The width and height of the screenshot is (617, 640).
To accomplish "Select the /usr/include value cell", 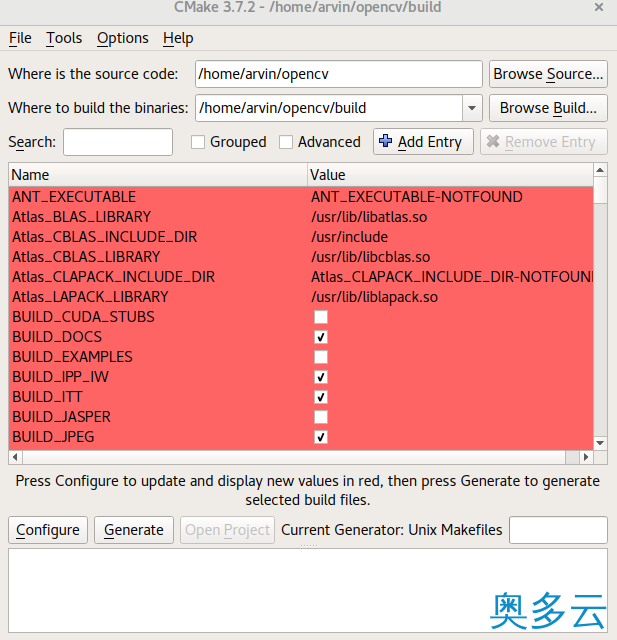I will 349,237.
